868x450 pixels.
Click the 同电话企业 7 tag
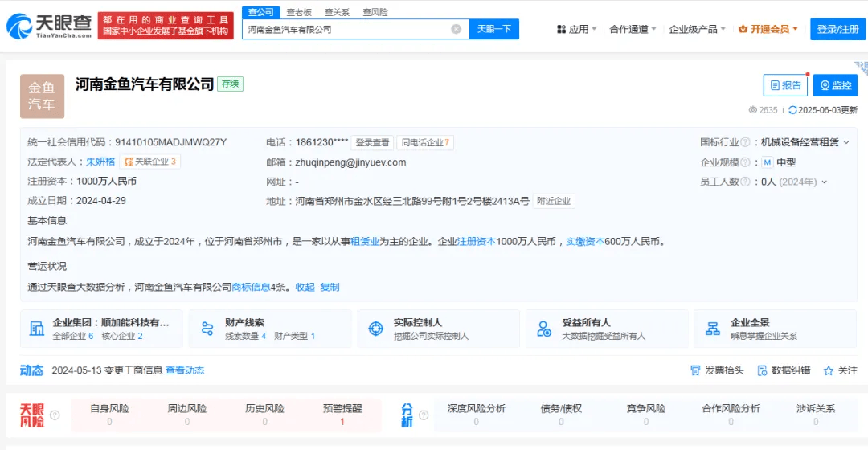point(425,143)
